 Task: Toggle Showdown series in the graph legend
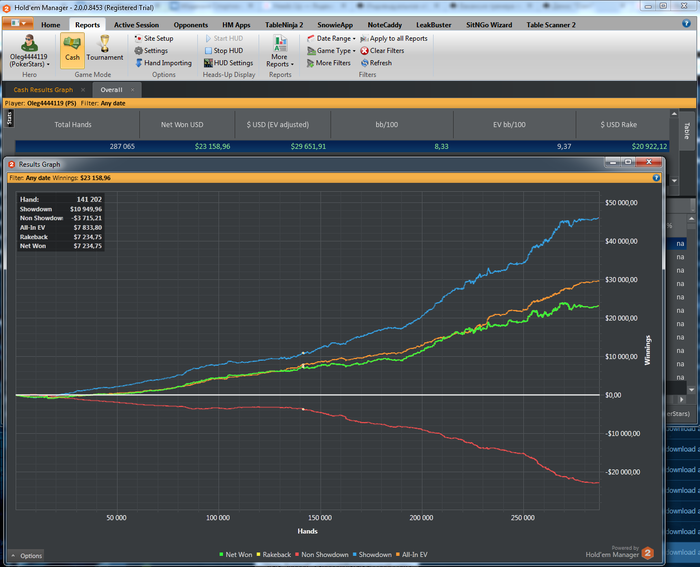click(375, 554)
